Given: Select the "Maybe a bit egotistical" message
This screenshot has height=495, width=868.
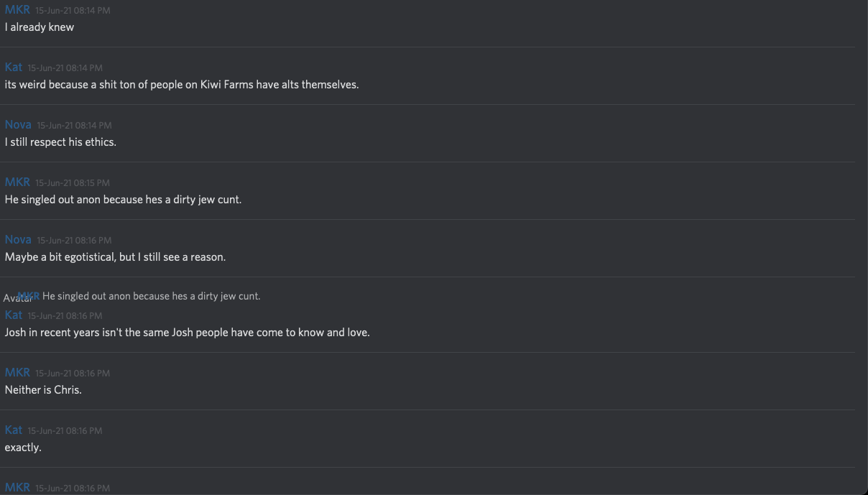Looking at the screenshot, I should (x=115, y=257).
